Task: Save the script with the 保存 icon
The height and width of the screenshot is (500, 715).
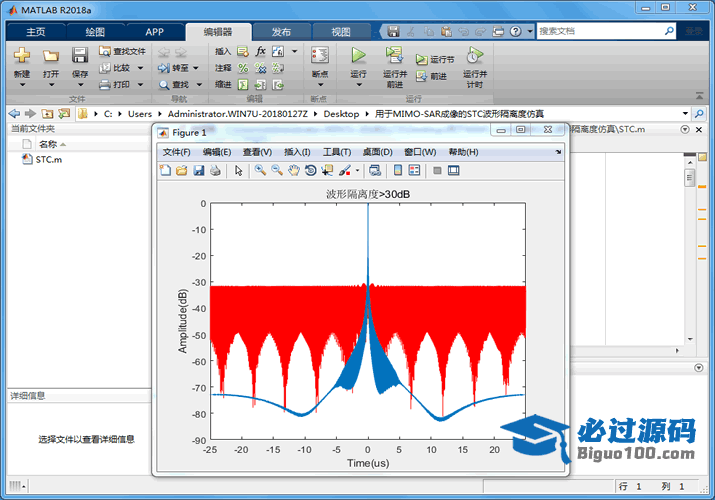Action: [80, 55]
